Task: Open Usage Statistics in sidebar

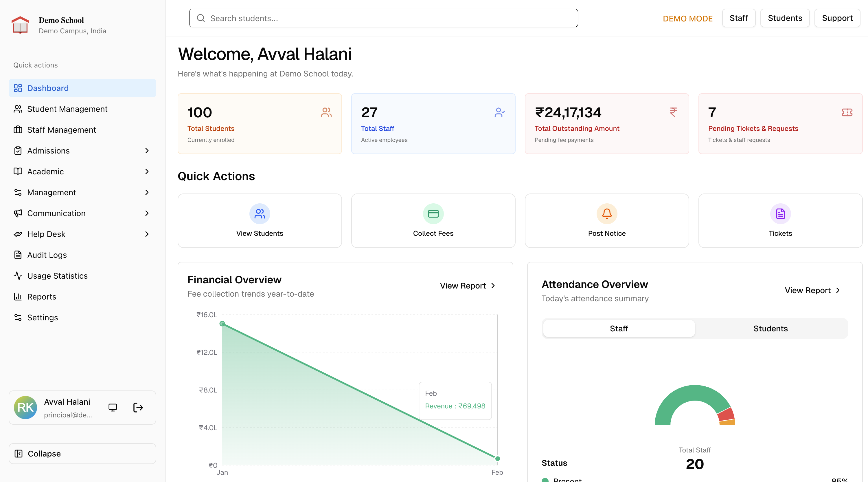Action: click(x=57, y=276)
